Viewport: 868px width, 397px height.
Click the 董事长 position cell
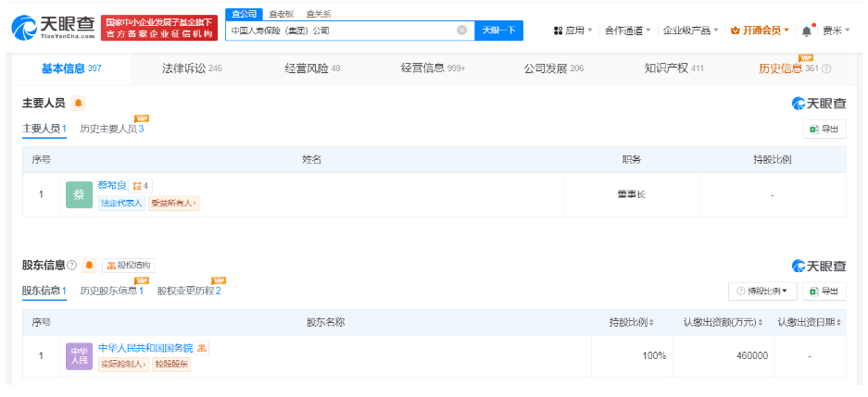point(632,194)
